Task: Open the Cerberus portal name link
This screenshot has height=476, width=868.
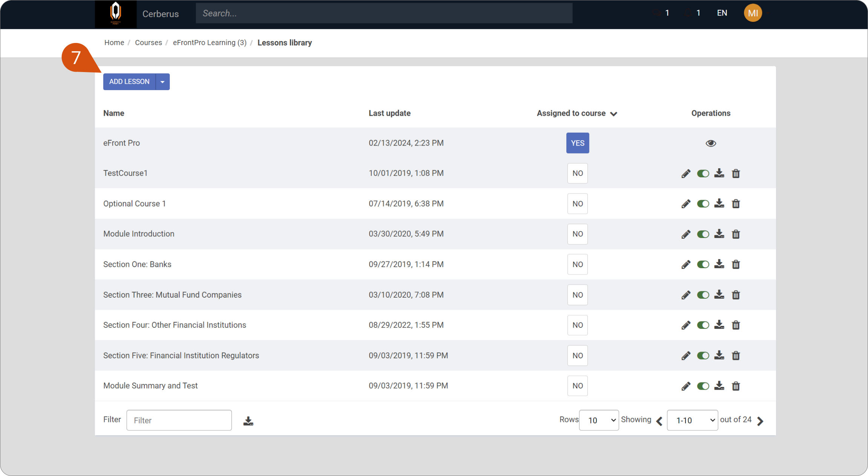Action: 161,14
